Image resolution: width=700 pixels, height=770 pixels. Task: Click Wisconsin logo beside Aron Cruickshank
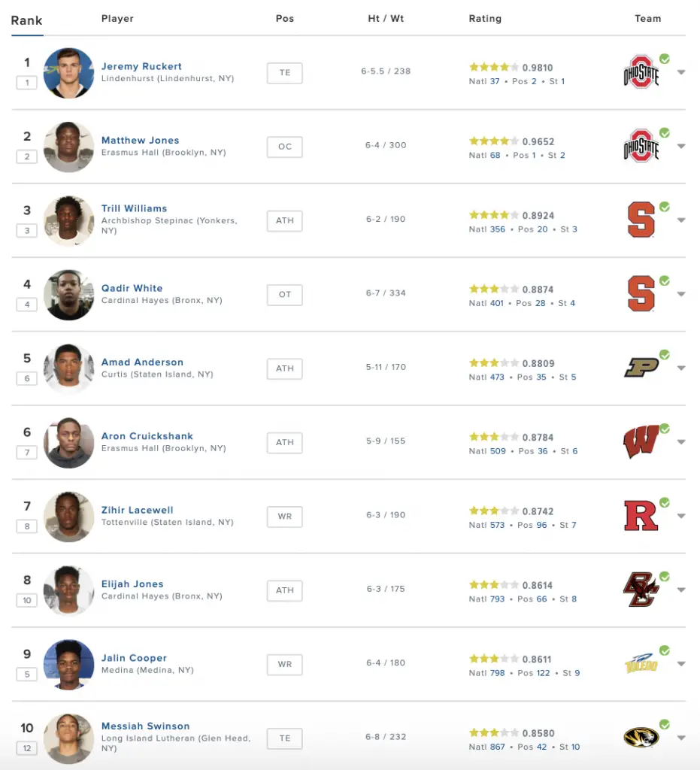click(x=641, y=442)
